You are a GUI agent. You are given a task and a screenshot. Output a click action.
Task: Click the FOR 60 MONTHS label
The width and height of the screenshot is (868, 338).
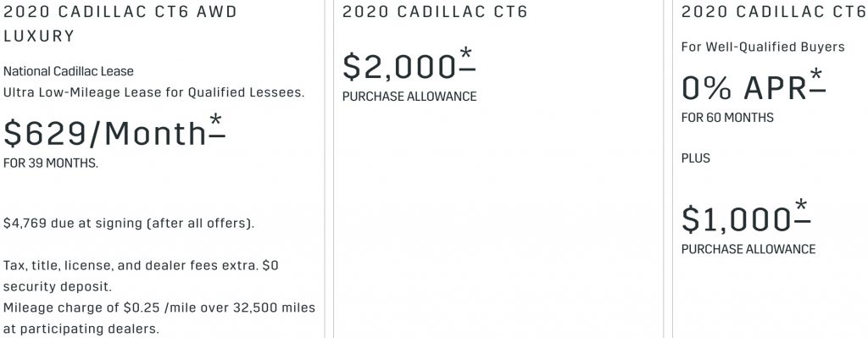click(727, 118)
